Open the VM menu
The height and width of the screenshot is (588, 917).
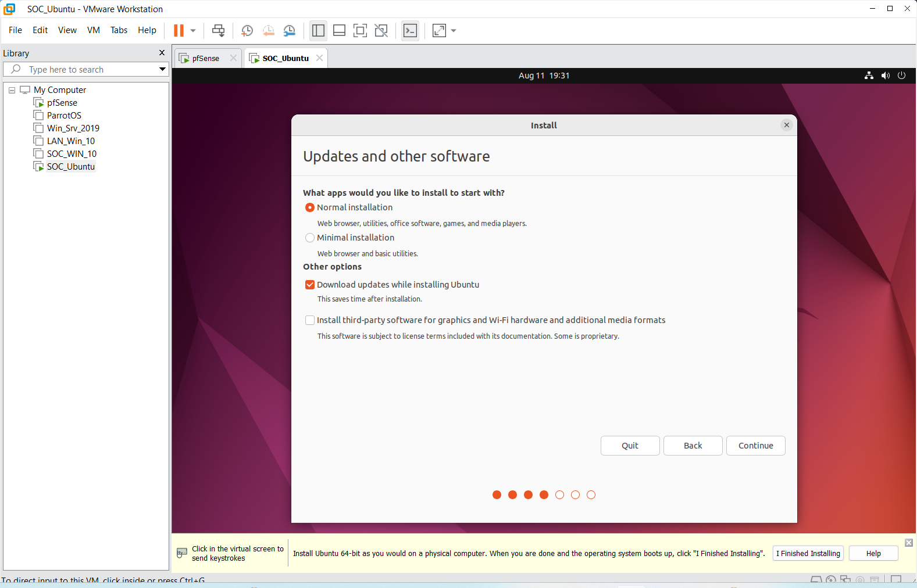[94, 30]
